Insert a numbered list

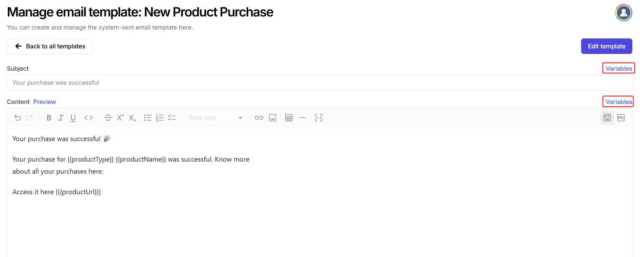click(160, 118)
